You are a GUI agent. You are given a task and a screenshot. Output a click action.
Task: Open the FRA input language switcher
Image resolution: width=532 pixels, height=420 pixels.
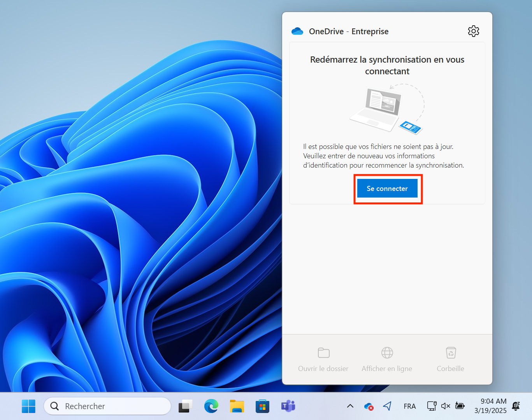409,406
